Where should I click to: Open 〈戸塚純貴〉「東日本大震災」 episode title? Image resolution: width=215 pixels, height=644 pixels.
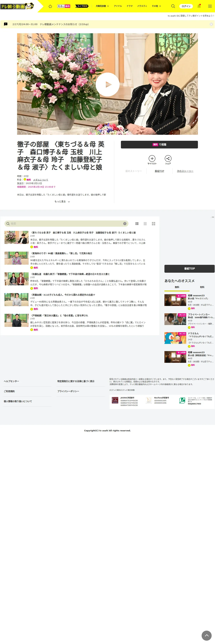(59, 315)
